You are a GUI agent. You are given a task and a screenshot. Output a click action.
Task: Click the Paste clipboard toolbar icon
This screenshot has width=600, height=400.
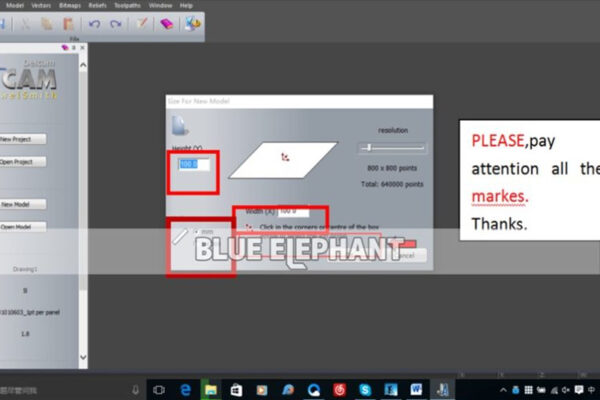(x=68, y=24)
